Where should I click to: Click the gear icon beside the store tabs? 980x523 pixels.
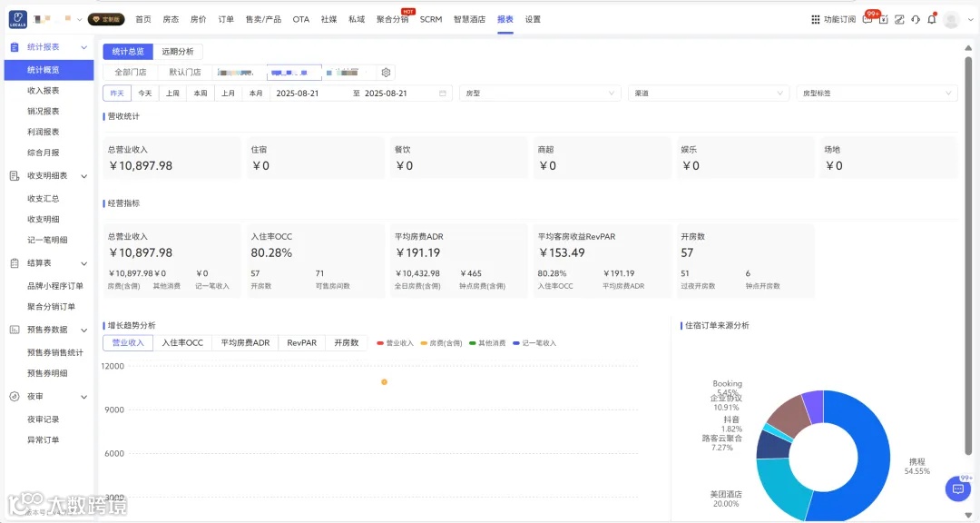pyautogui.click(x=385, y=72)
